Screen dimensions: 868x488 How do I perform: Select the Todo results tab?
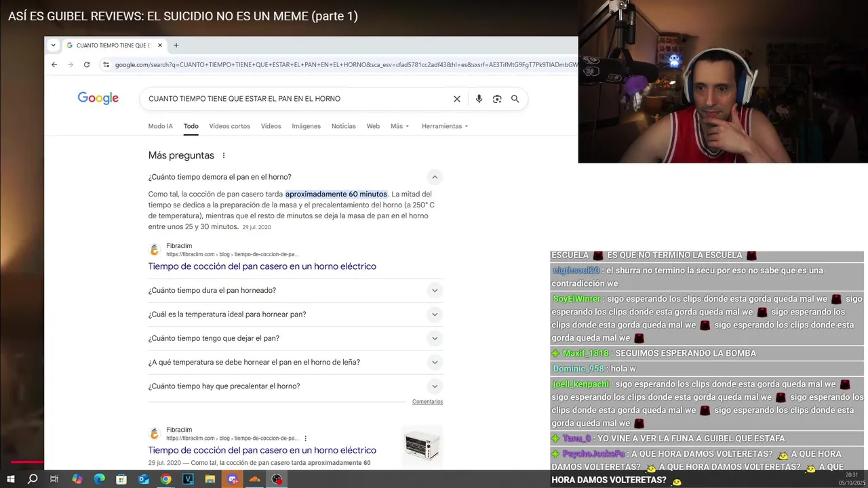tap(191, 126)
